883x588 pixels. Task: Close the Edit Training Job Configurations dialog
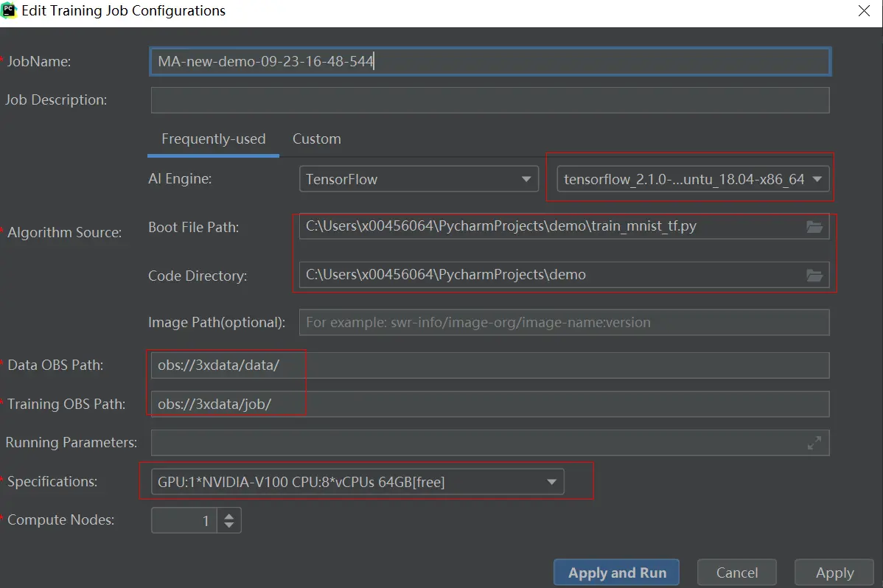pyautogui.click(x=864, y=11)
